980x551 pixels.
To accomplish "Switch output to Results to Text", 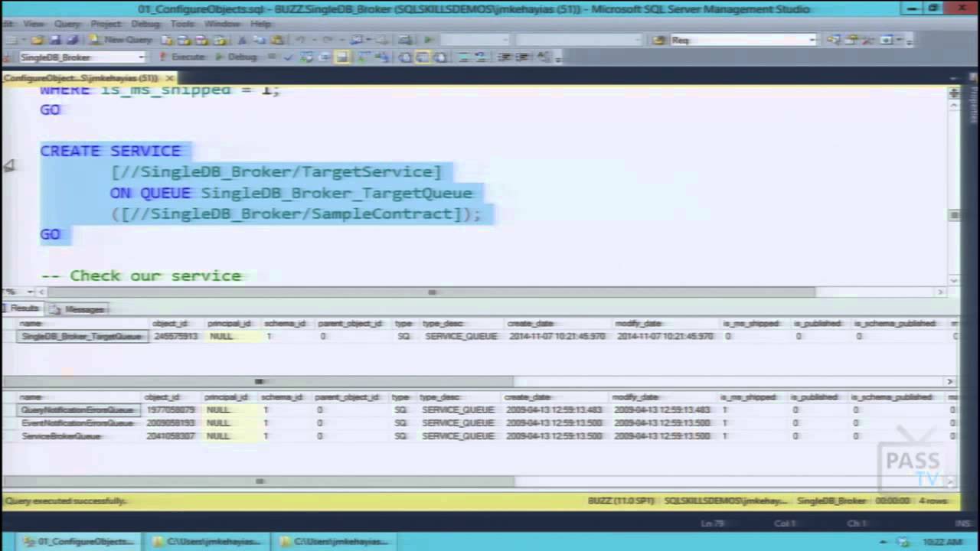I will 404,57.
